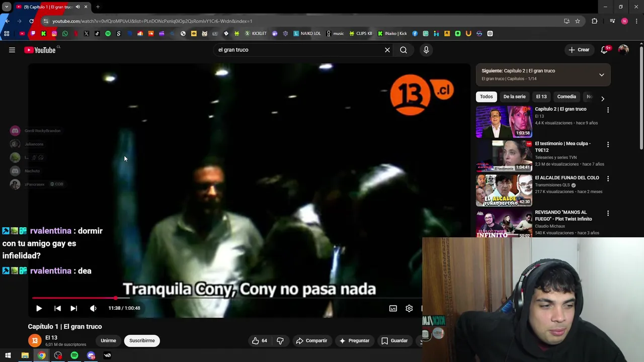The image size is (644, 362).
Task: Toggle subtitles on the video player
Action: (x=393, y=308)
